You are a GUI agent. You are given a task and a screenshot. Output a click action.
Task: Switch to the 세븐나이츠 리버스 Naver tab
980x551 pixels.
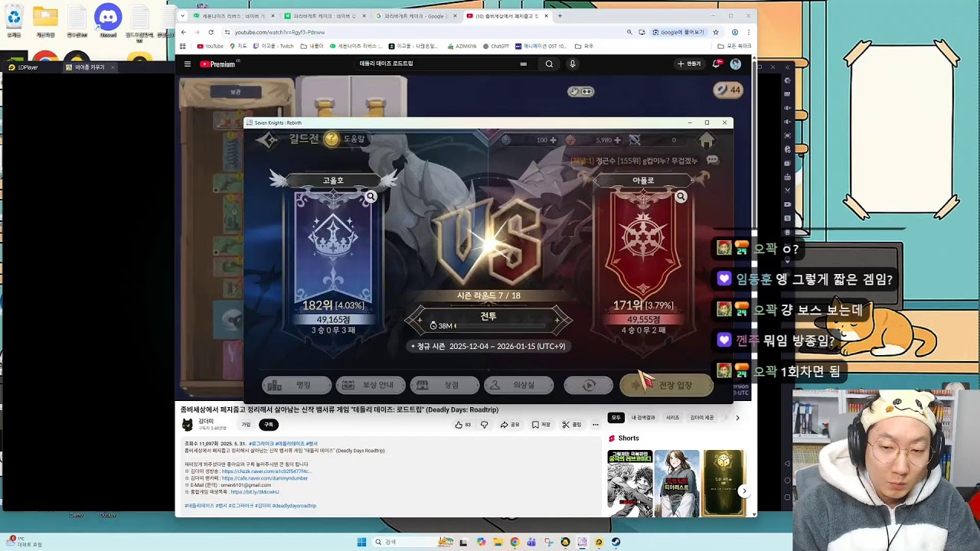tap(234, 15)
